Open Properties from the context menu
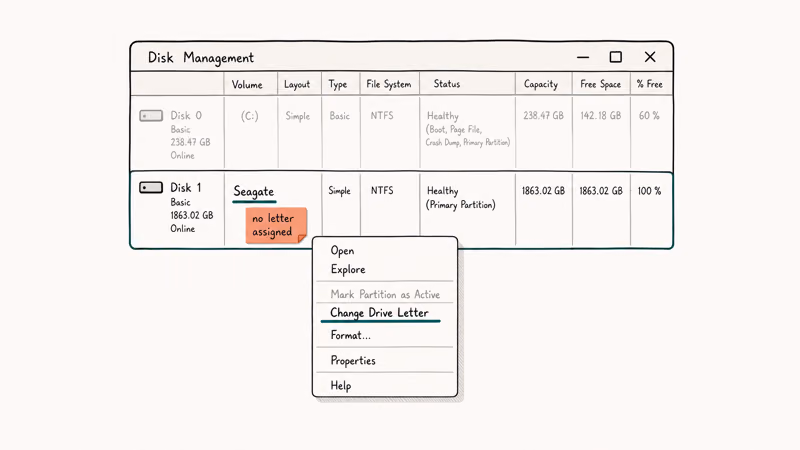The width and height of the screenshot is (800, 450). tap(353, 361)
